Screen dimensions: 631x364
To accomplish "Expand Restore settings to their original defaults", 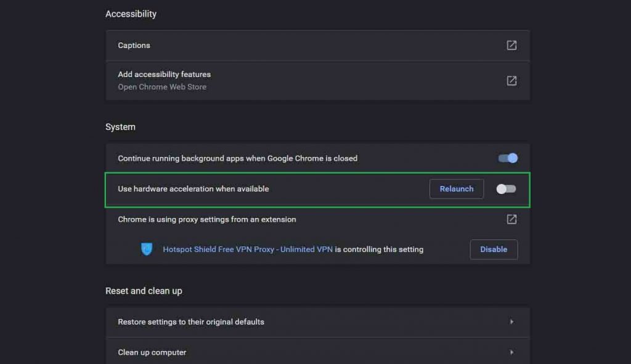I will [308, 322].
